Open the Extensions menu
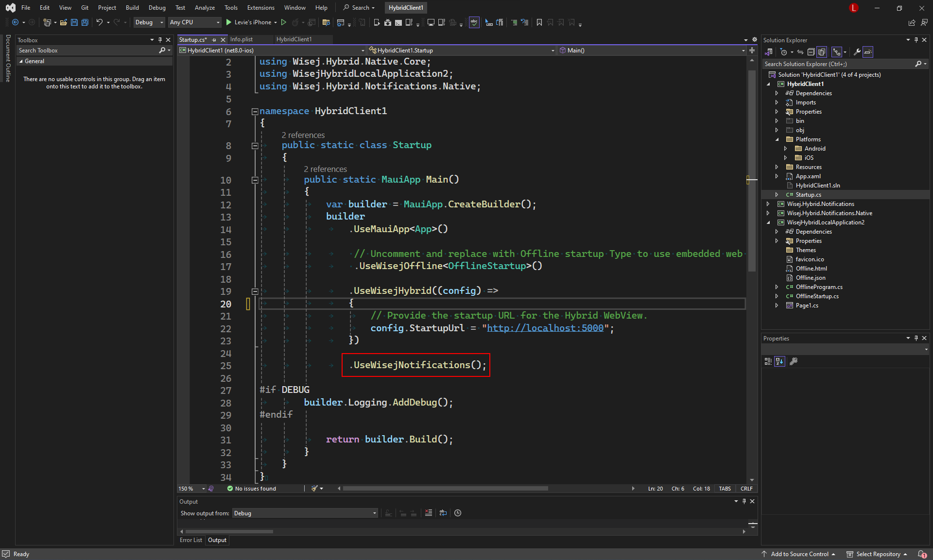The width and height of the screenshot is (933, 560). pyautogui.click(x=260, y=8)
